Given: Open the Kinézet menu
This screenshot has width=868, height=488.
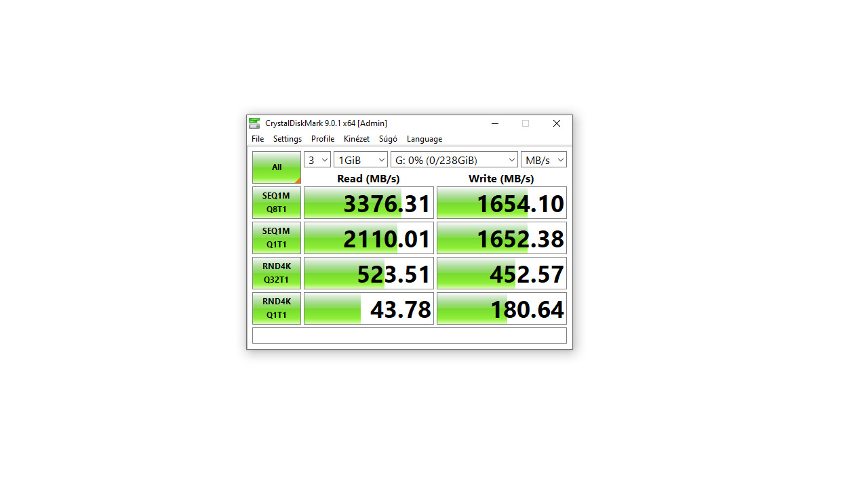Looking at the screenshot, I should [x=357, y=139].
